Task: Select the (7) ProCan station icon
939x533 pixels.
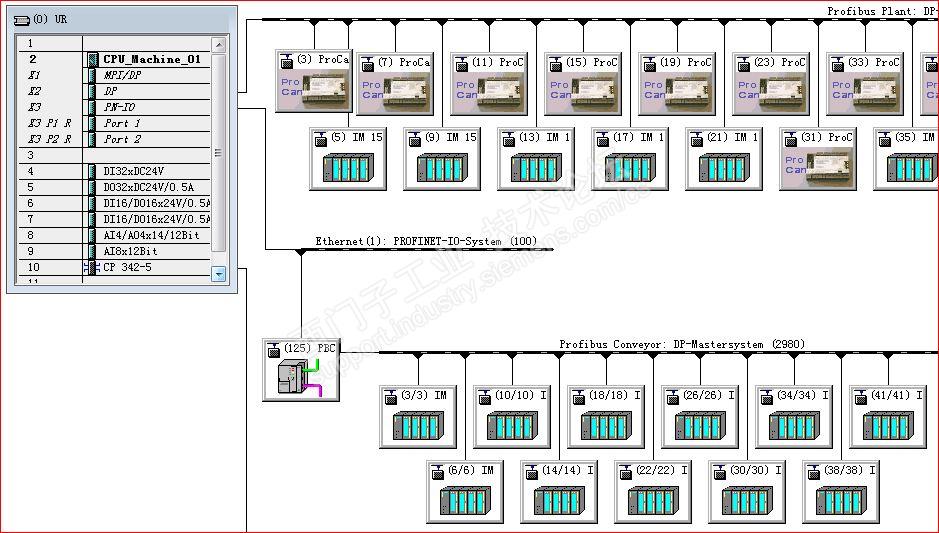Action: pyautogui.click(x=395, y=84)
